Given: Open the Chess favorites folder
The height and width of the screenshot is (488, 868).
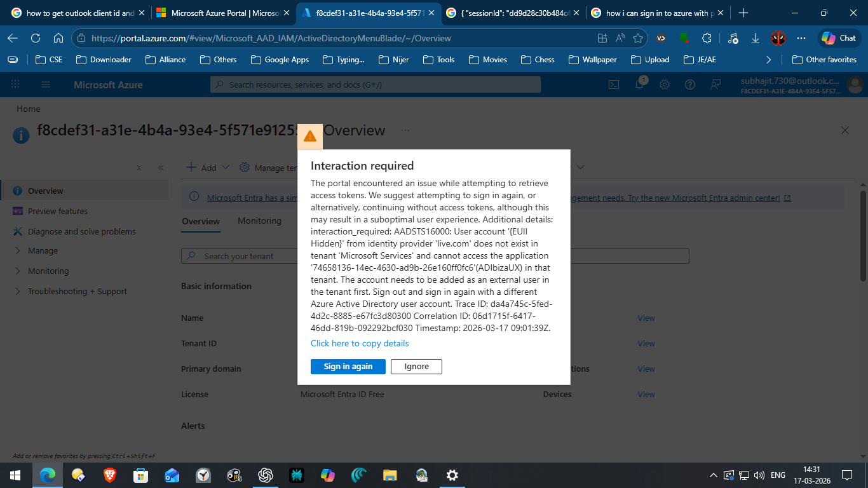Looking at the screenshot, I should point(538,60).
